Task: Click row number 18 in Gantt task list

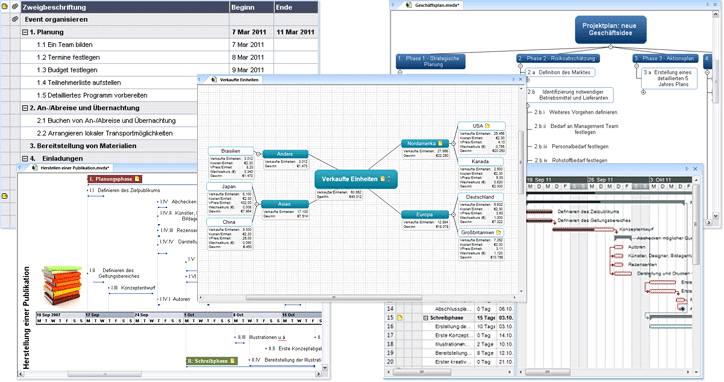Action: 391,344
